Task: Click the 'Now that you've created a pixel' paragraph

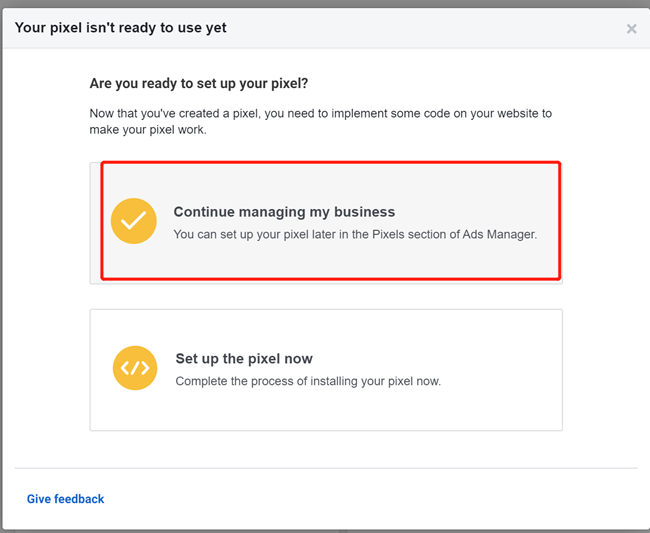Action: 320,114
